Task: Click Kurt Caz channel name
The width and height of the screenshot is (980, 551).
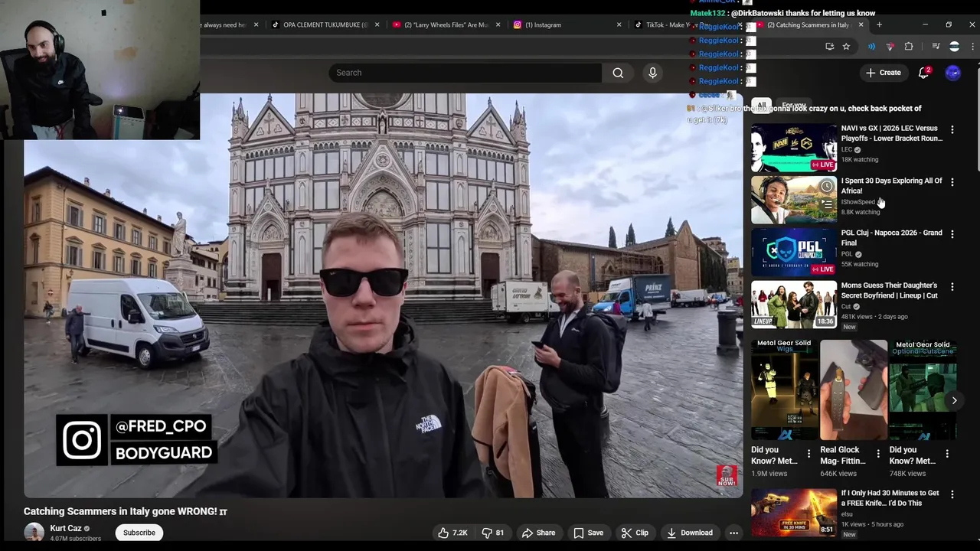Action: tap(65, 528)
